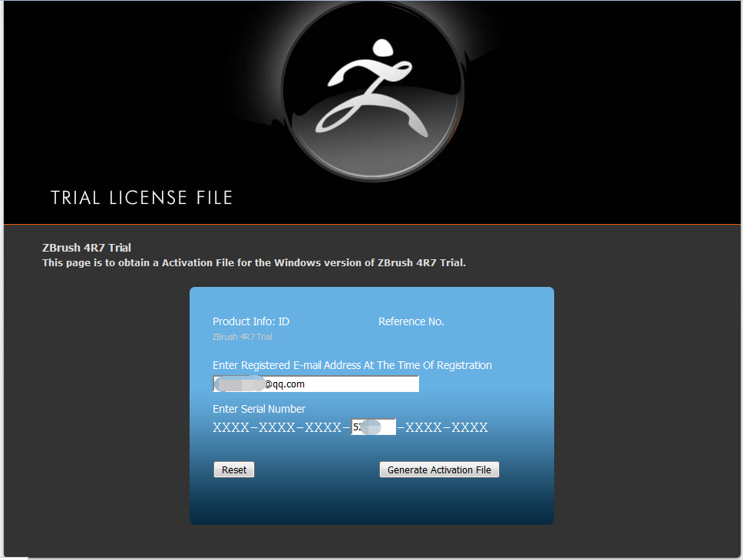Click the Reset button
Image resolution: width=743 pixels, height=560 pixels.
click(234, 469)
